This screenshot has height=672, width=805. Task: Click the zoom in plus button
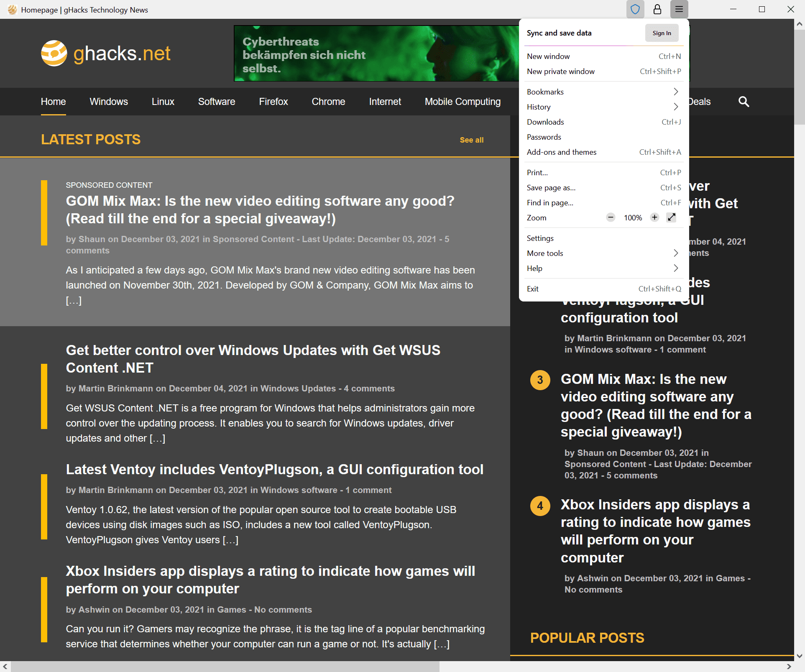tap(654, 217)
